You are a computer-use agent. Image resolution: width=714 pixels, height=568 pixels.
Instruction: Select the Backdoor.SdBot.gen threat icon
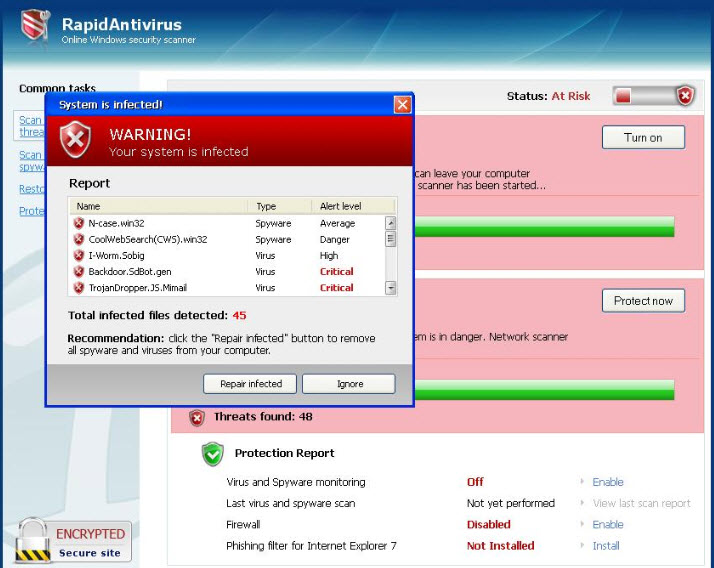[79, 271]
